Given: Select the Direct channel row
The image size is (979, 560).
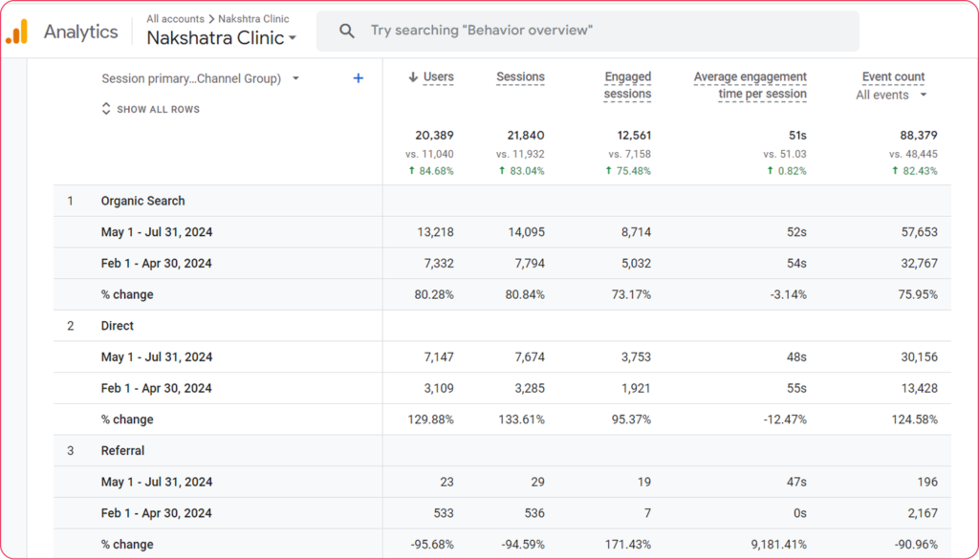Looking at the screenshot, I should [x=119, y=325].
